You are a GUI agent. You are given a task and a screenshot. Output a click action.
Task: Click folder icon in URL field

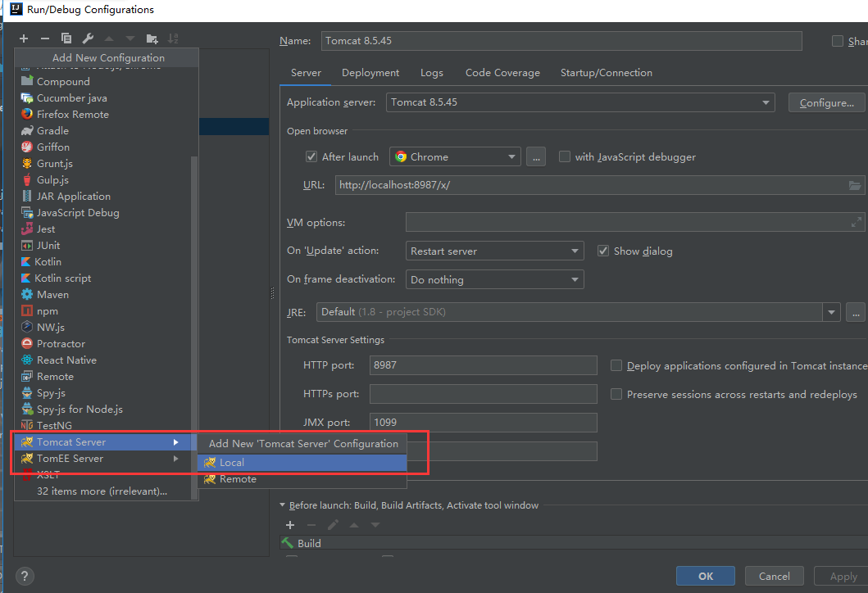(x=855, y=185)
